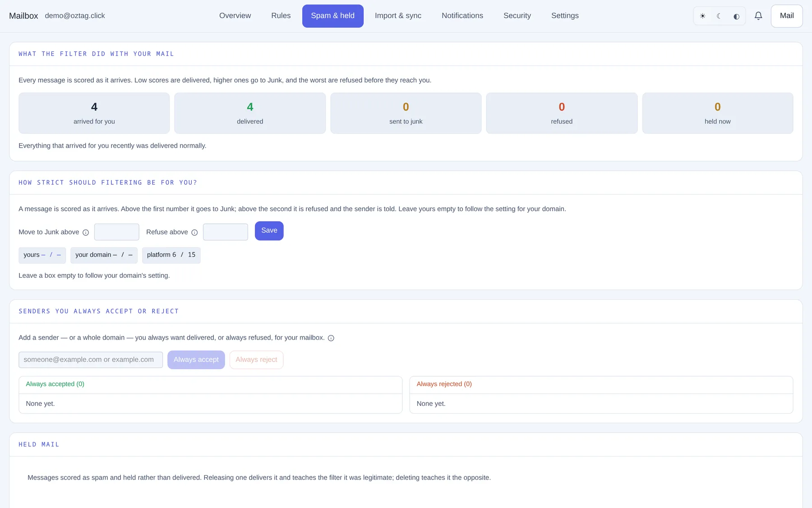Screen dimensions: 812x508
Task: Click the 'sent to junk' stat card
Action: pyautogui.click(x=406, y=113)
